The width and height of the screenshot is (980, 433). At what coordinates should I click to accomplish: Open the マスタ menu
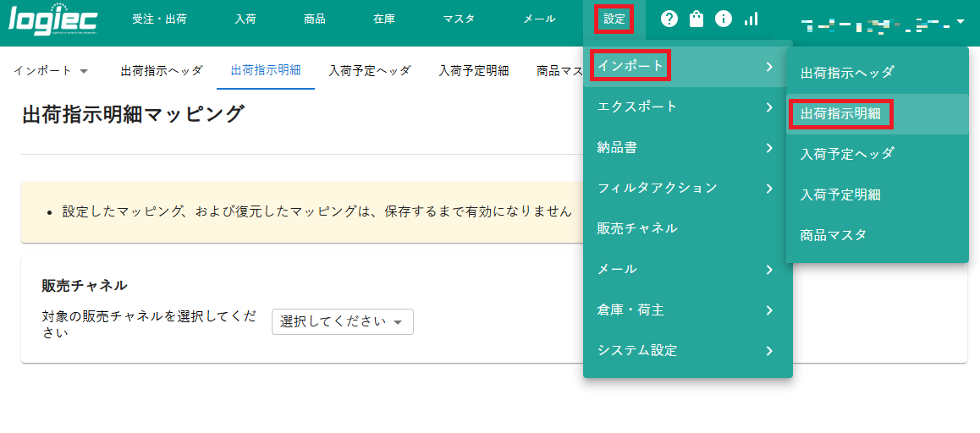point(459,19)
